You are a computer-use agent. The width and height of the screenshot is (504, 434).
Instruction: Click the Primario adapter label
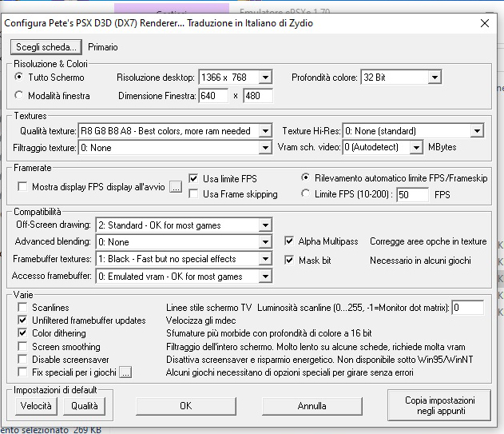[x=103, y=47]
